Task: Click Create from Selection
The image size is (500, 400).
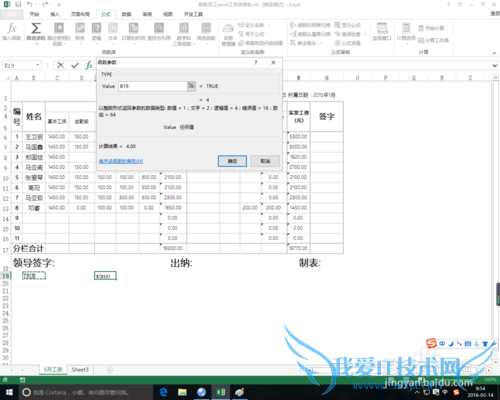Action: [x=260, y=43]
